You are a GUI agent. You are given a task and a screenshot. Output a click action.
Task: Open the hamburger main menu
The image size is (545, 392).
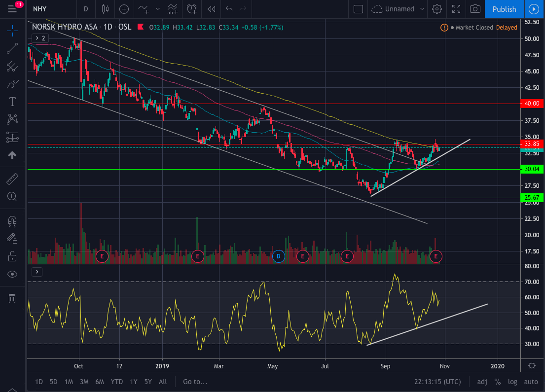coord(12,9)
